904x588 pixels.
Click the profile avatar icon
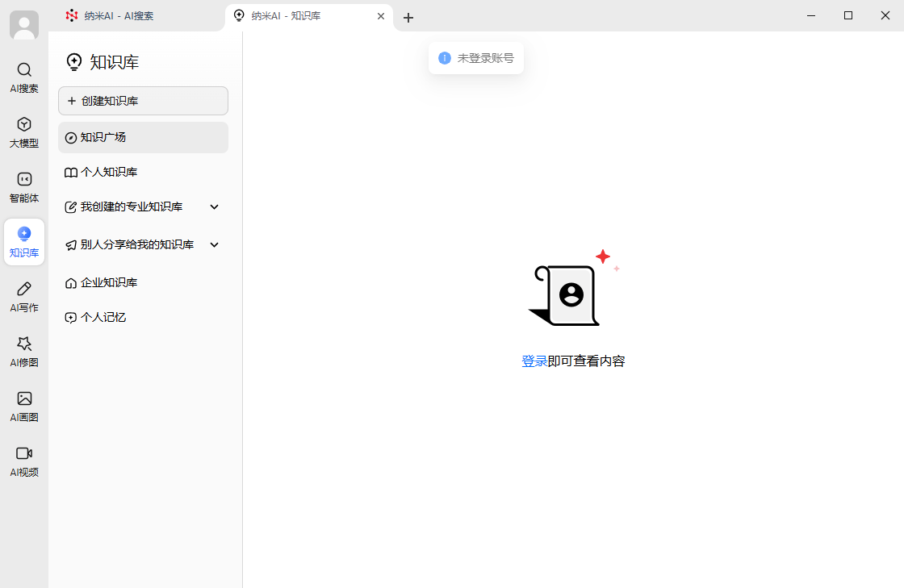23,24
